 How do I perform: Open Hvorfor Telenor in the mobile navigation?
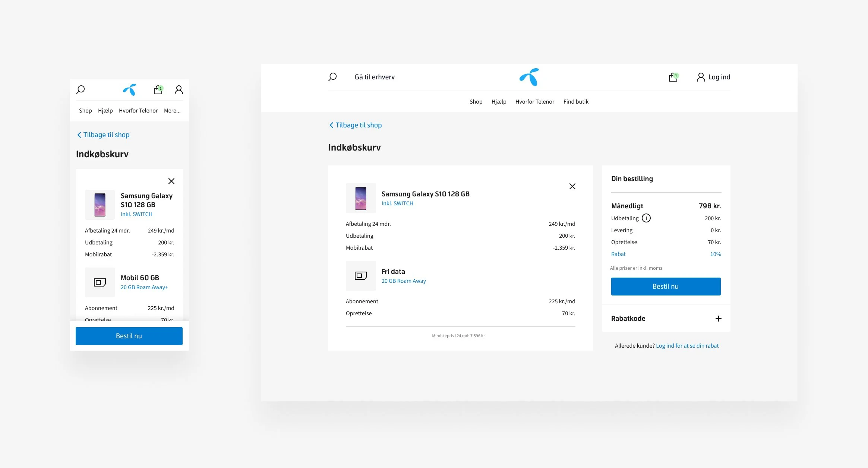(x=138, y=111)
